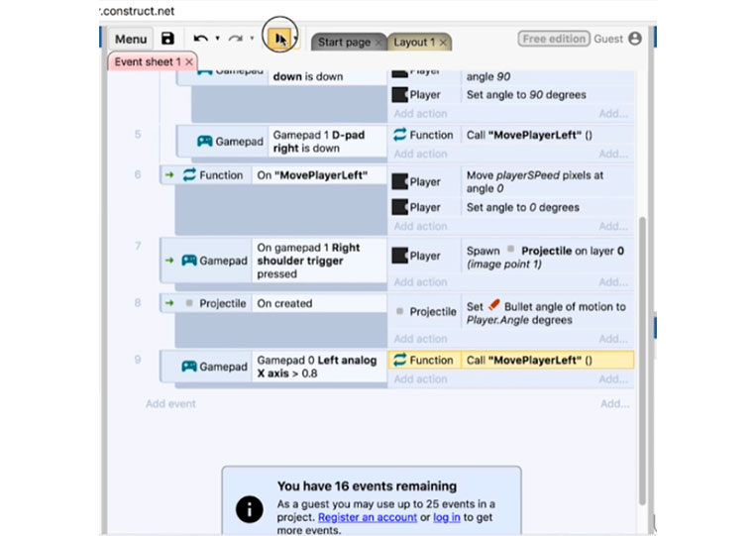Switch to the Start page tab
Image resolution: width=756 pixels, height=536 pixels.
coord(344,43)
